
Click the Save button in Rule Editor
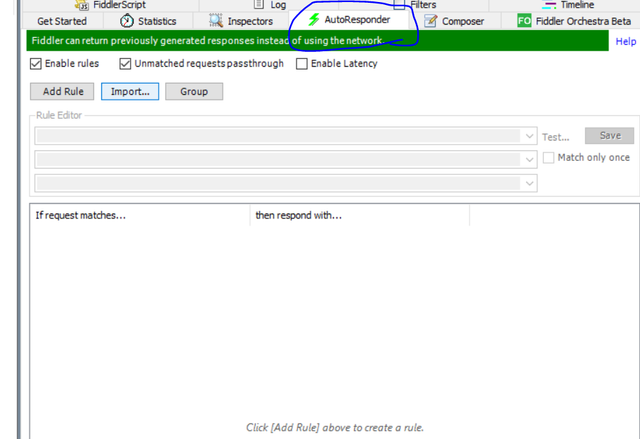609,135
